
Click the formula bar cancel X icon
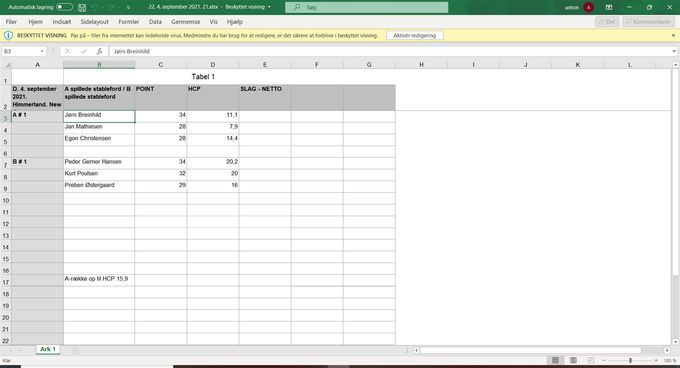[68, 51]
